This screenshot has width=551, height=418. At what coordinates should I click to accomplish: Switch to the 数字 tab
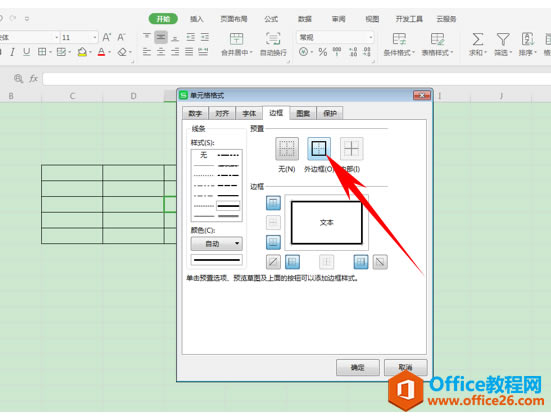[x=195, y=113]
